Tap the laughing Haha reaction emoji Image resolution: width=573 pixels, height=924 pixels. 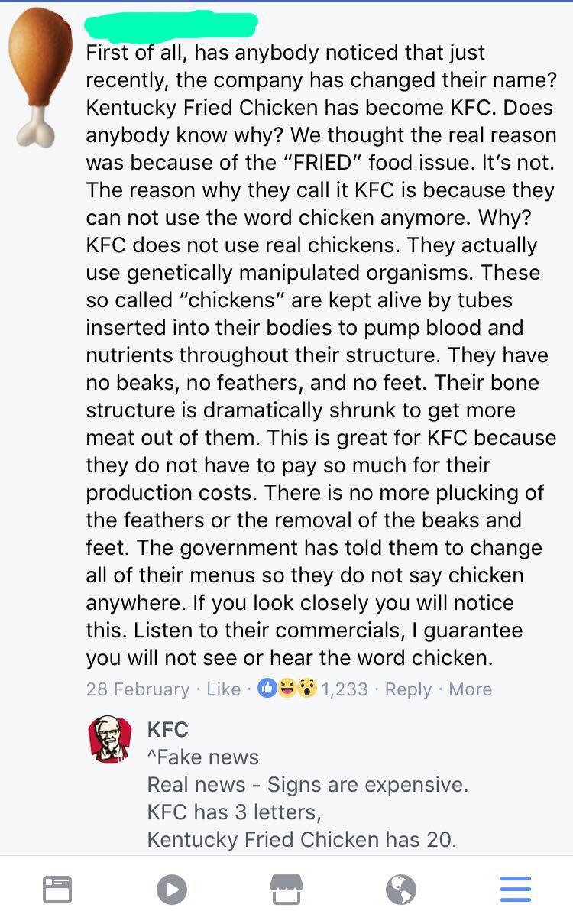(x=287, y=689)
